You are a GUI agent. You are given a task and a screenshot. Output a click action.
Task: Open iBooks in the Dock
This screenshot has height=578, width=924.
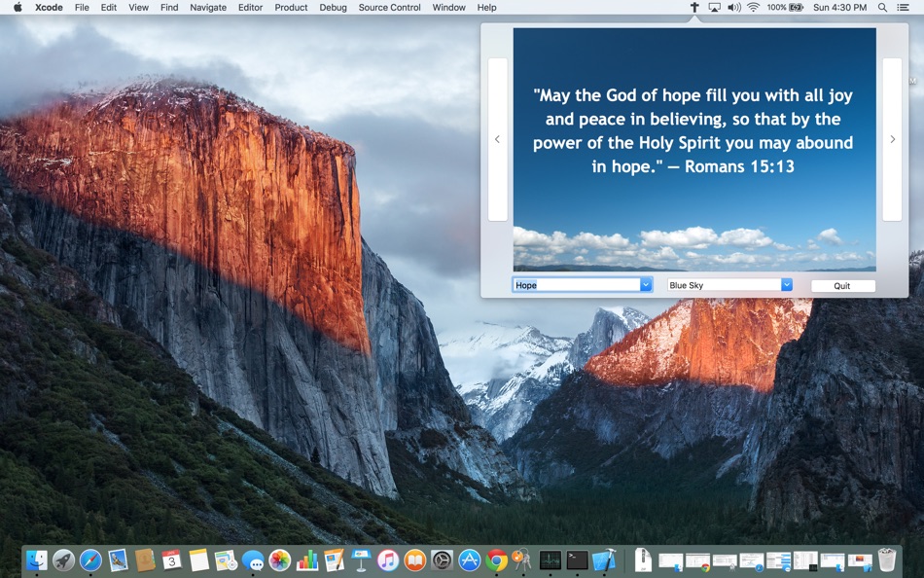(x=415, y=560)
